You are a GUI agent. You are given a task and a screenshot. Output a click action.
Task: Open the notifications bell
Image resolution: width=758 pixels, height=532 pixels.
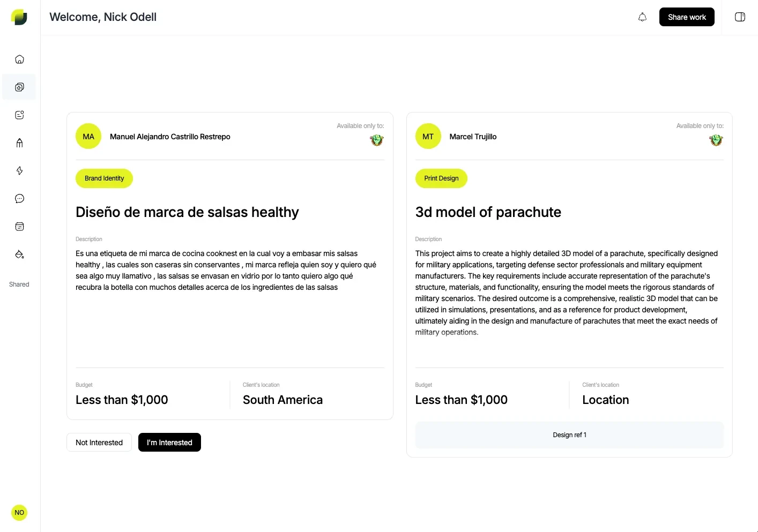click(x=642, y=17)
